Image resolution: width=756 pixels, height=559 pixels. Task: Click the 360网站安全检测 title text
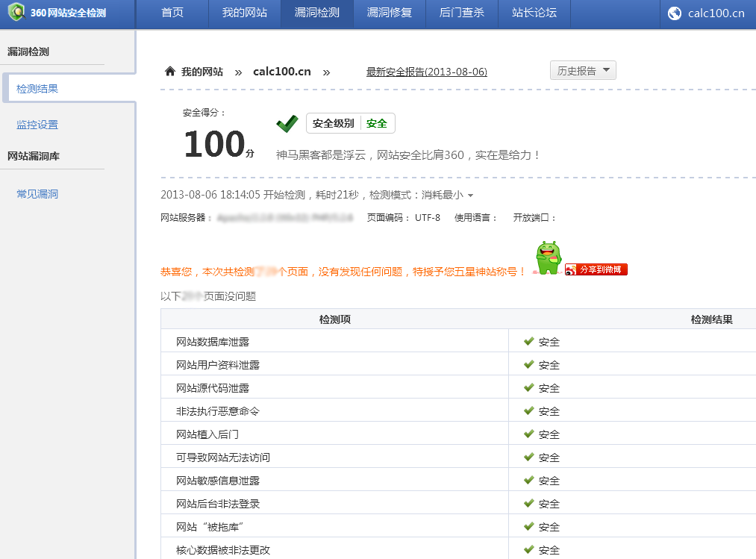(x=68, y=13)
